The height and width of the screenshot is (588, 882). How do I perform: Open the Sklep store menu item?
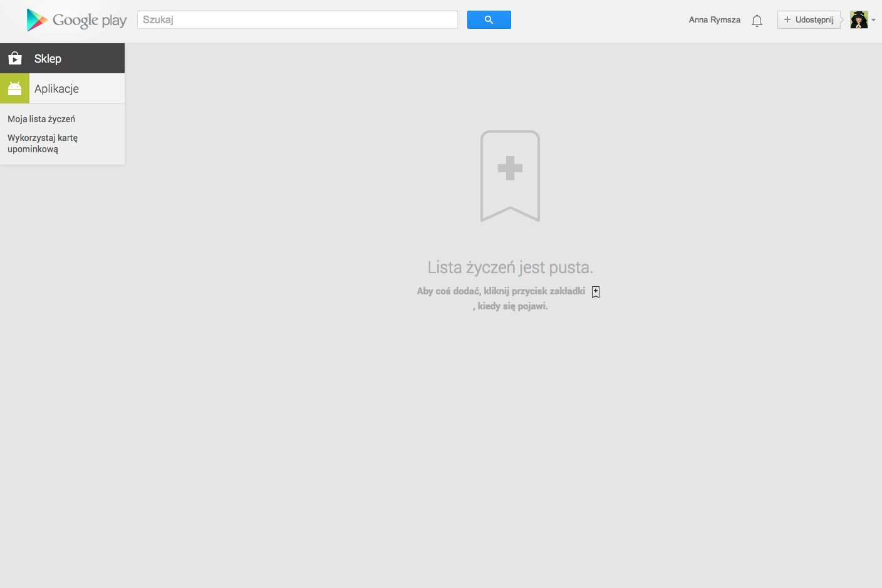pos(63,58)
